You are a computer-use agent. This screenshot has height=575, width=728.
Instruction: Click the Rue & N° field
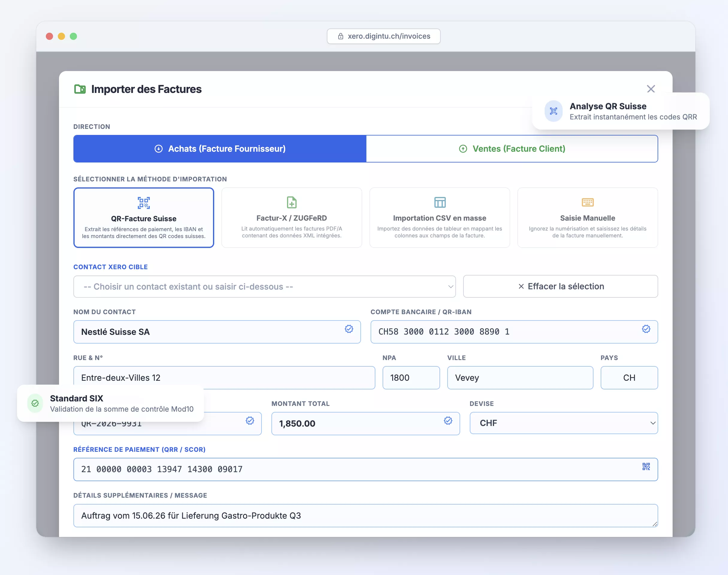(x=224, y=378)
